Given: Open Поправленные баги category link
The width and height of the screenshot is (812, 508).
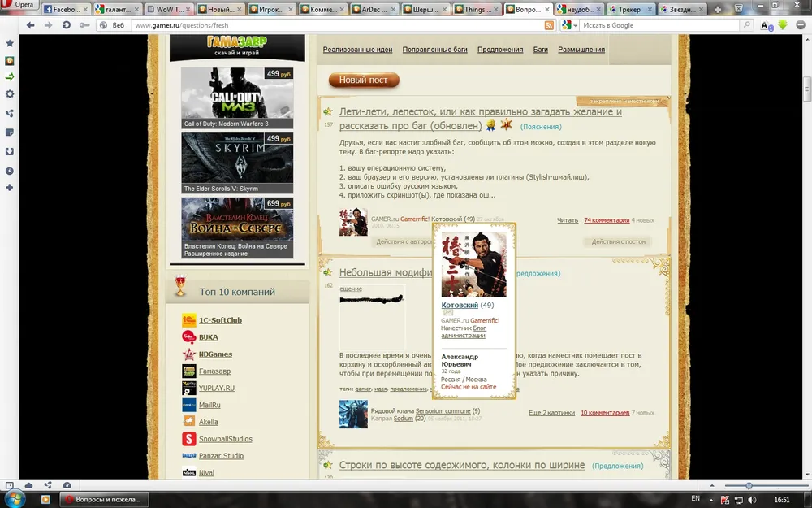Looking at the screenshot, I should (434, 50).
